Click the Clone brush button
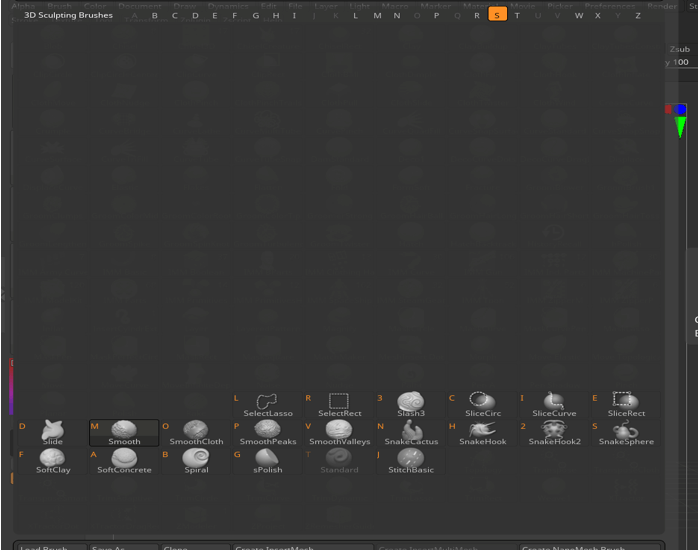This screenshot has height=550, width=698. click(x=196, y=547)
